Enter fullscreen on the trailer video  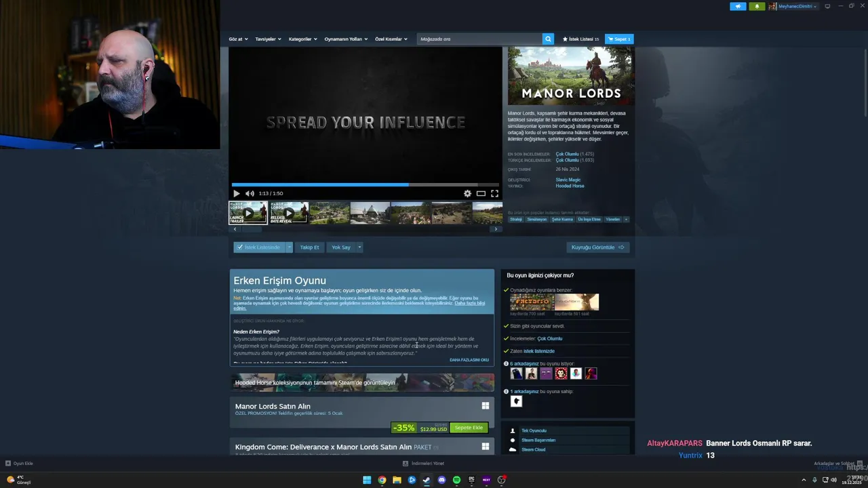tap(494, 193)
